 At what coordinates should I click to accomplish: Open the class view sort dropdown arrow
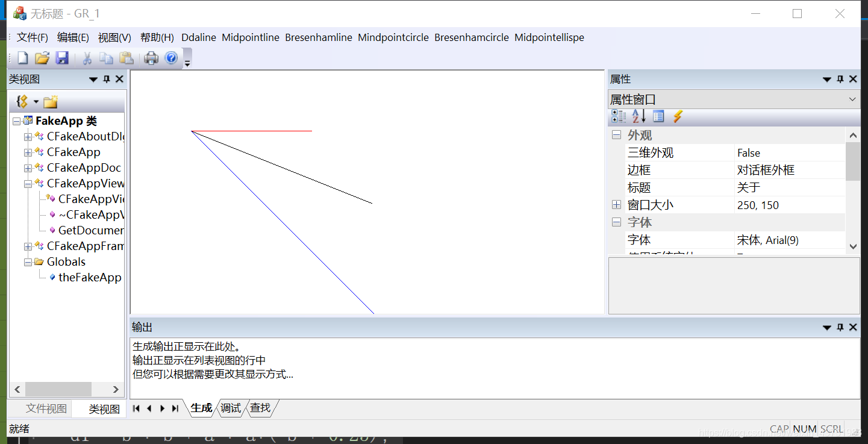pyautogui.click(x=36, y=101)
